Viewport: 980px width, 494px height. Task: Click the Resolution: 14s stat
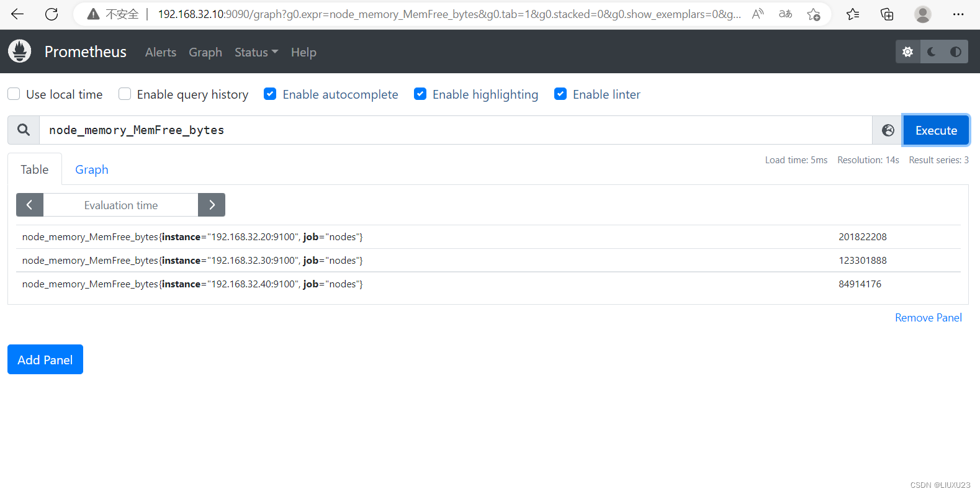pyautogui.click(x=868, y=160)
